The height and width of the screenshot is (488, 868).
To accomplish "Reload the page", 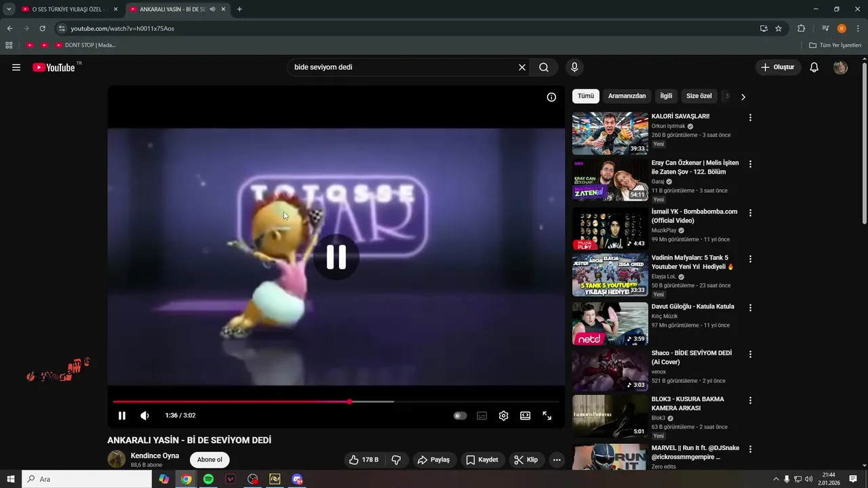I will click(42, 28).
